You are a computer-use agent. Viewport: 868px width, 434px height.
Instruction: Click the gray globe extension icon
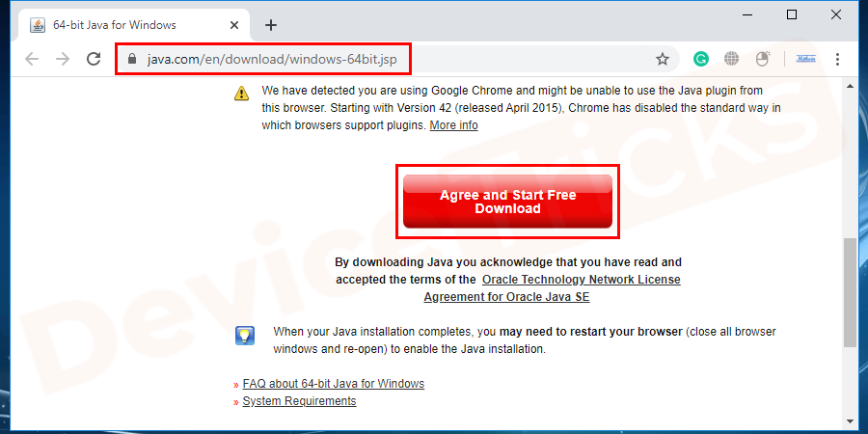[731, 59]
